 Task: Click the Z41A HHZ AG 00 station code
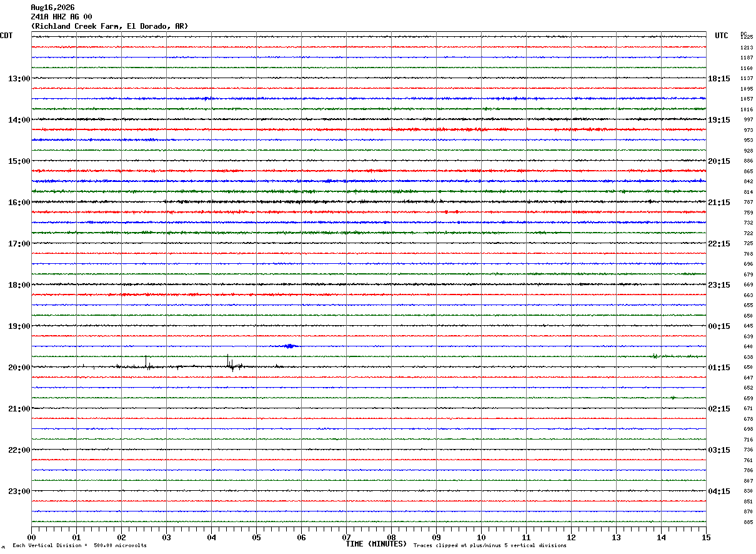coord(61,17)
